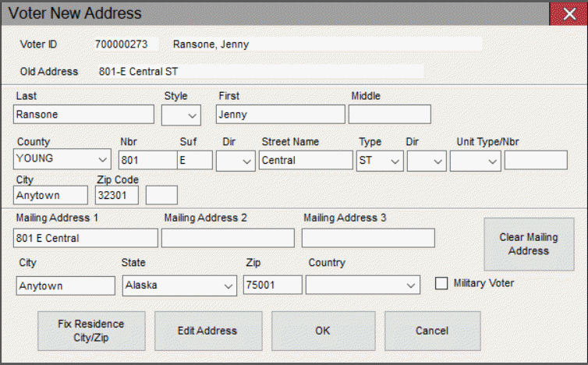
Task: Click the empty Zip Code extension field
Action: pos(161,196)
